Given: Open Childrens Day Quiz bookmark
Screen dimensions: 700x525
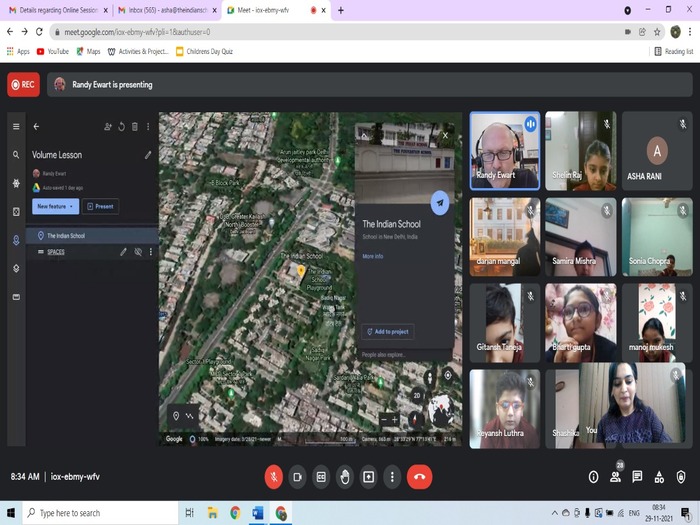Looking at the screenshot, I should 205,51.
